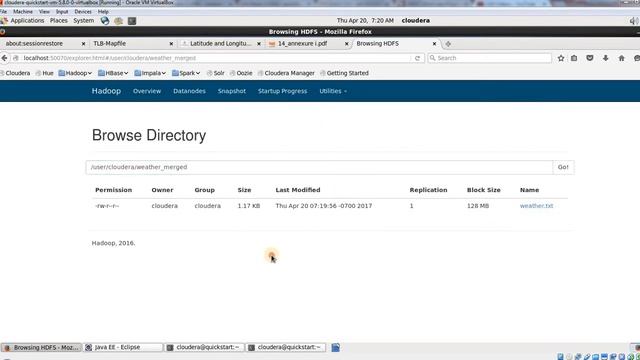The width and height of the screenshot is (640, 360).
Task: Switch to Browsing HDFS taskbar button
Action: tap(41, 347)
